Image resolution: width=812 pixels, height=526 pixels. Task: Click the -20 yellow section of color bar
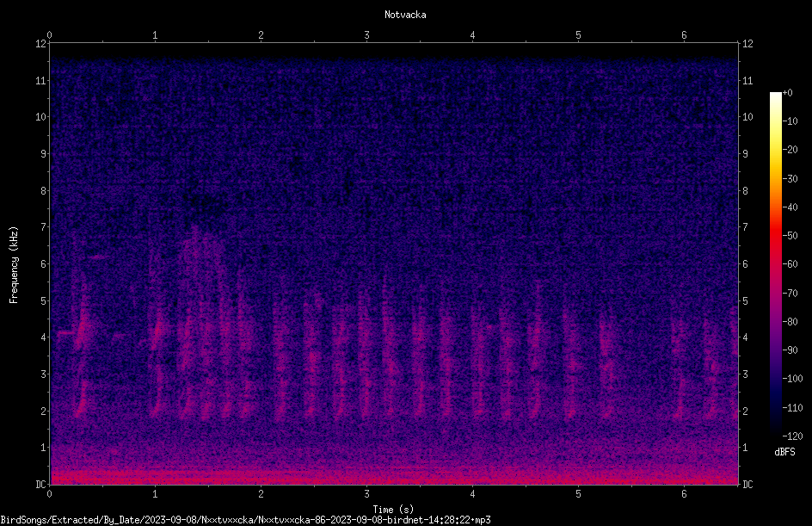pos(775,151)
